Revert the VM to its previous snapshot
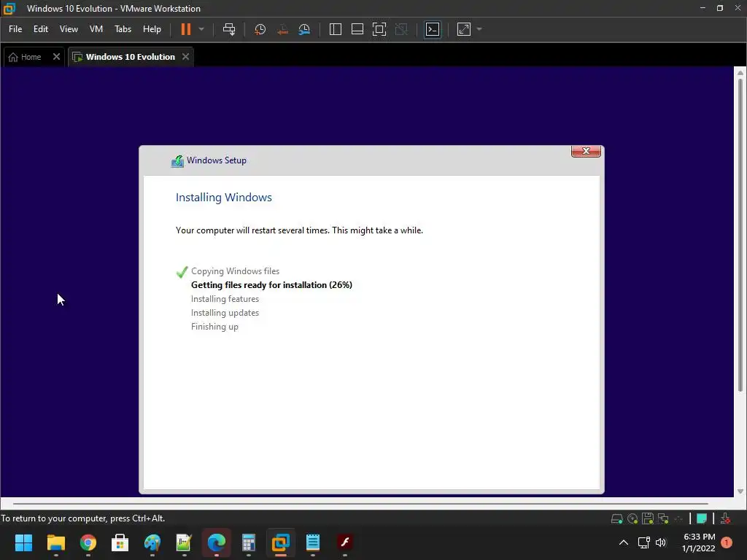The image size is (747, 560). tap(282, 29)
